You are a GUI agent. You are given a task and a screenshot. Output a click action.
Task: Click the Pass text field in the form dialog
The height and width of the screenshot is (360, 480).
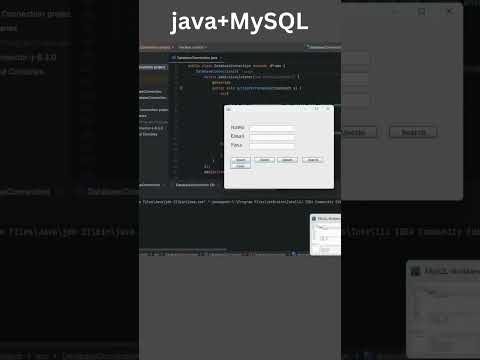coord(272,146)
